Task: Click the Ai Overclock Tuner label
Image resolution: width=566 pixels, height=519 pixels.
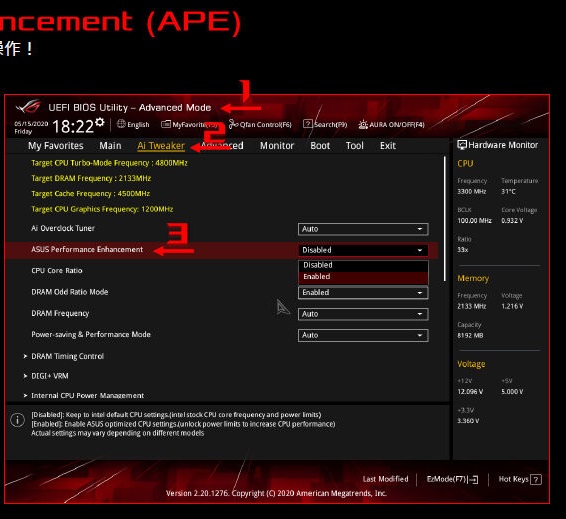Action: (63, 228)
